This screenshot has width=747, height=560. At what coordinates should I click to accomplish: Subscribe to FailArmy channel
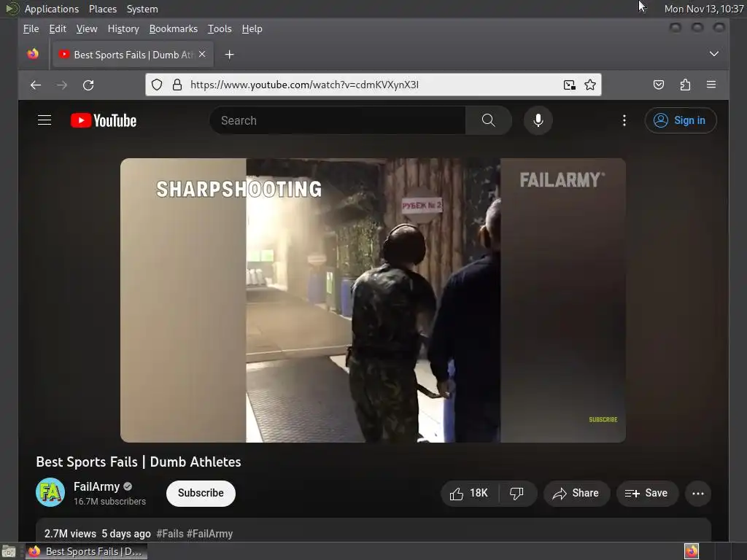(x=201, y=493)
